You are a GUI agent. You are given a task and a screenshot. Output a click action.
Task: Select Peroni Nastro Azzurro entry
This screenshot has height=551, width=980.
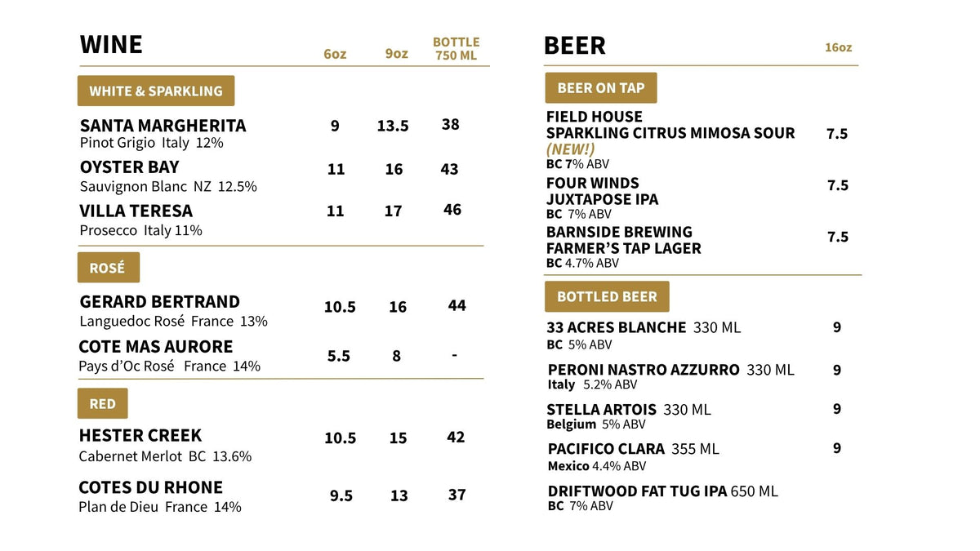[670, 376]
